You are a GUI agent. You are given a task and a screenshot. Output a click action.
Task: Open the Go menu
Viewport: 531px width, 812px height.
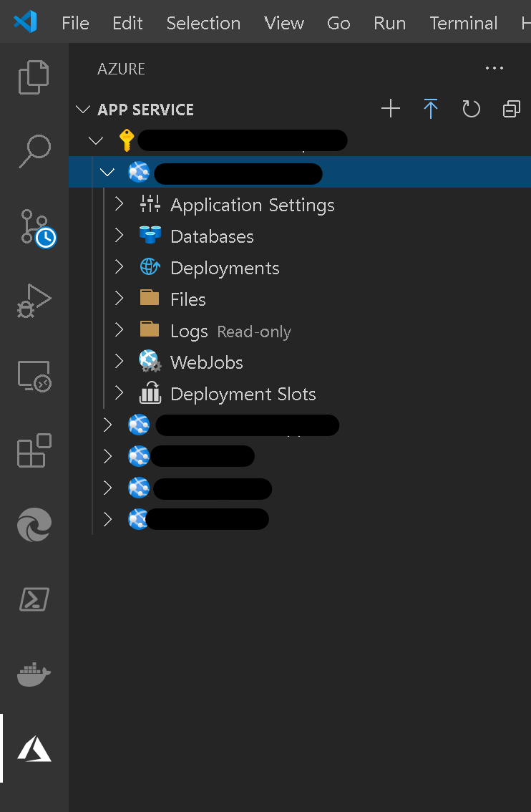pyautogui.click(x=338, y=23)
